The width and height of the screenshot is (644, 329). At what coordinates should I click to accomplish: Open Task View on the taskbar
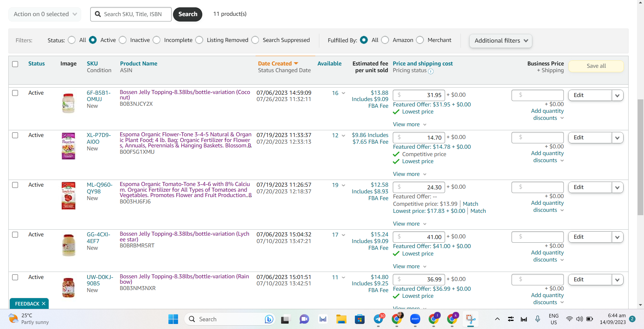click(285, 319)
